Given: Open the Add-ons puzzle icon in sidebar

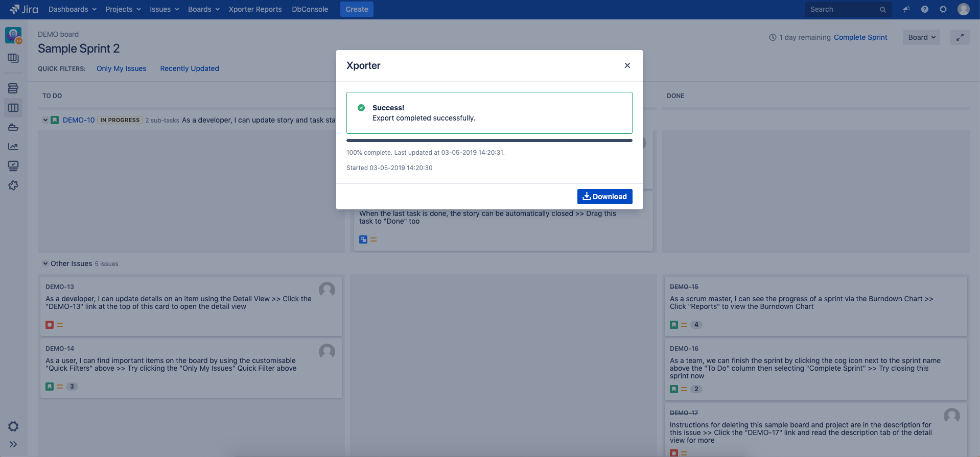Looking at the screenshot, I should tap(13, 185).
